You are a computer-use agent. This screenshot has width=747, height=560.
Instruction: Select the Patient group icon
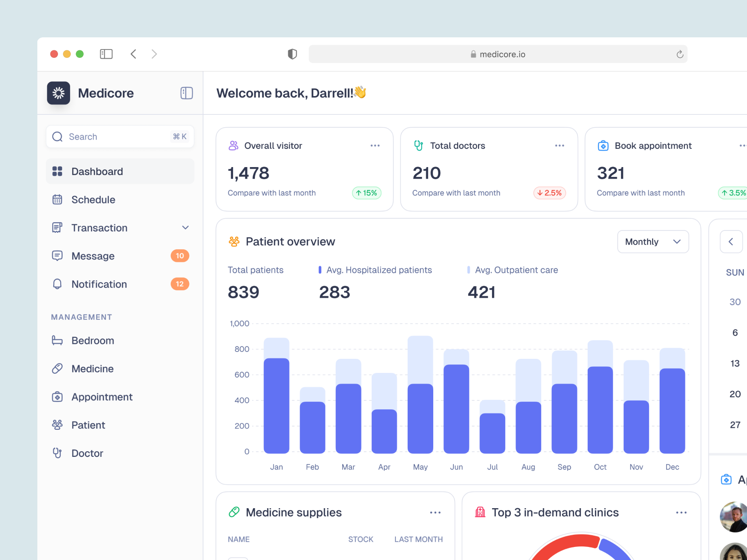[x=57, y=425]
